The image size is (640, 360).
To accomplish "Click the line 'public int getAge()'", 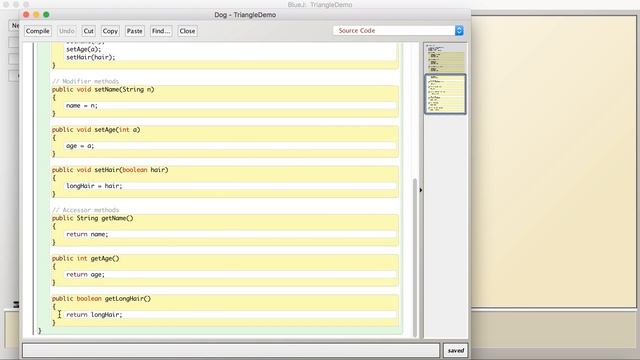I will (85, 258).
